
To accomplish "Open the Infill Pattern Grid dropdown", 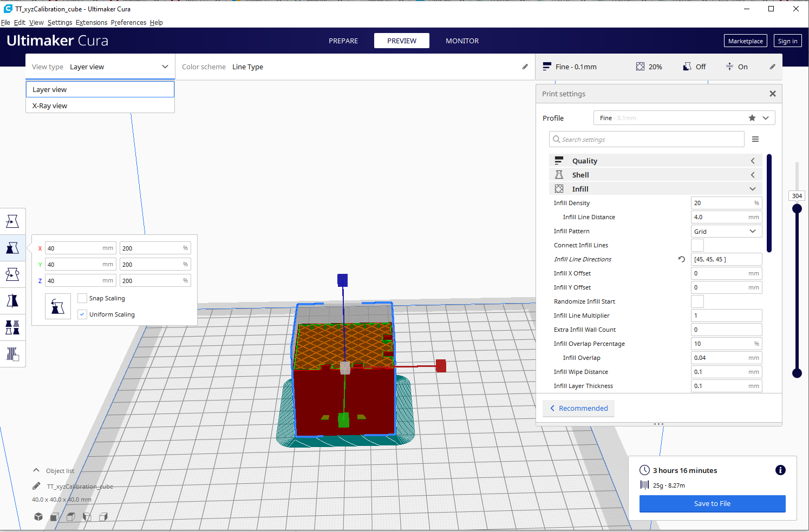I will point(727,231).
